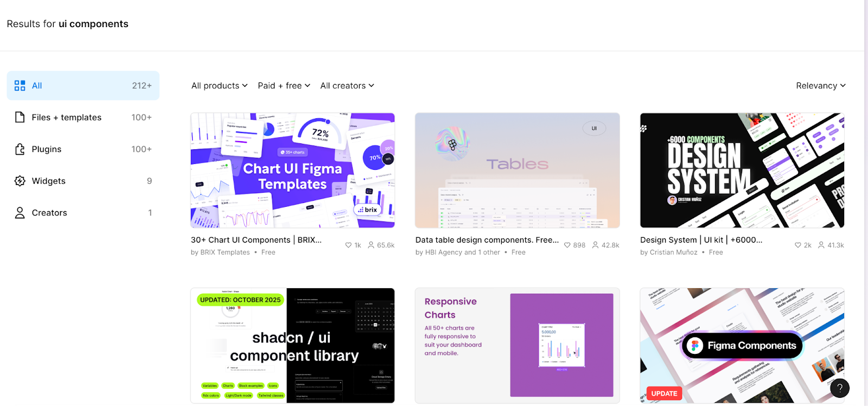Open Design System | UI kit | +6000 title
868x406 pixels.
(x=701, y=240)
